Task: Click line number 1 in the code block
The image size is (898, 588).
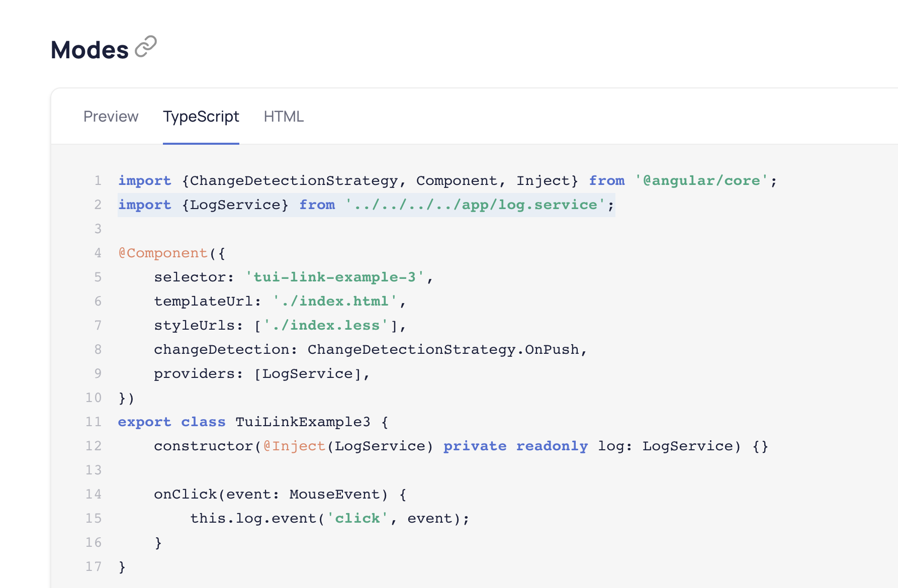Action: [x=97, y=180]
